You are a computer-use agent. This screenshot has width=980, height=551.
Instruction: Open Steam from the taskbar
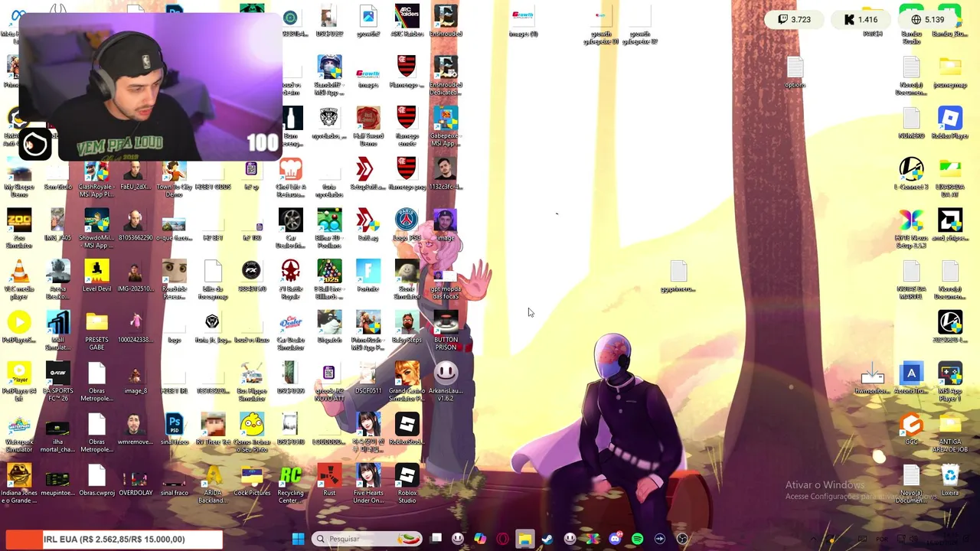coord(547,539)
